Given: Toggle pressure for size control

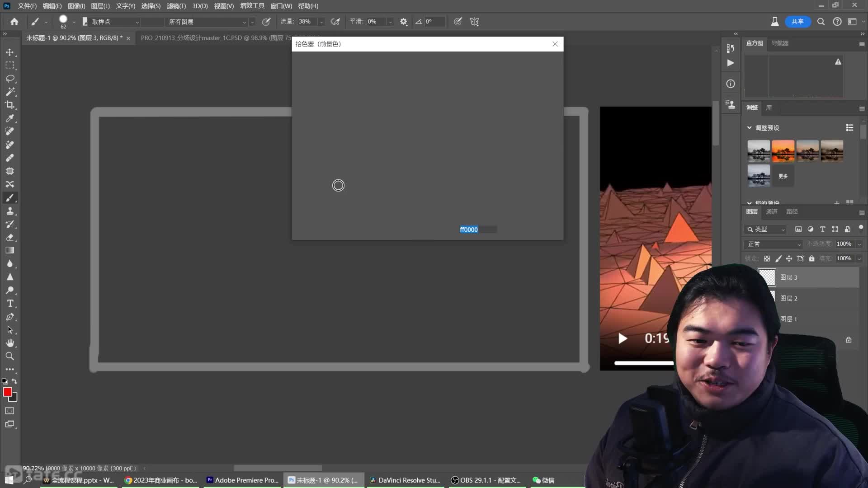Looking at the screenshot, I should click(x=458, y=22).
